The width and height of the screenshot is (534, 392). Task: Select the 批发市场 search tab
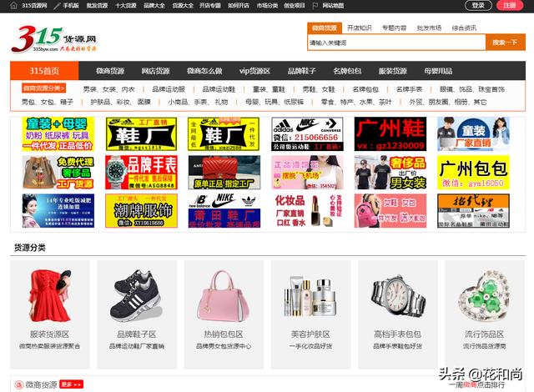429,28
